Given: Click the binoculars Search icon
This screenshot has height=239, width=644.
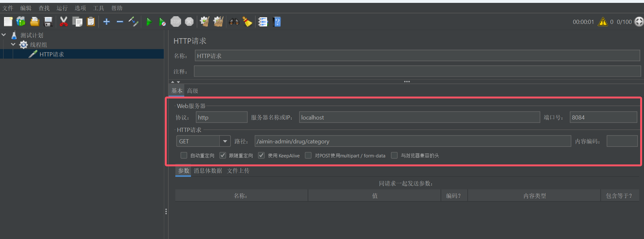Looking at the screenshot, I should pyautogui.click(x=234, y=22).
